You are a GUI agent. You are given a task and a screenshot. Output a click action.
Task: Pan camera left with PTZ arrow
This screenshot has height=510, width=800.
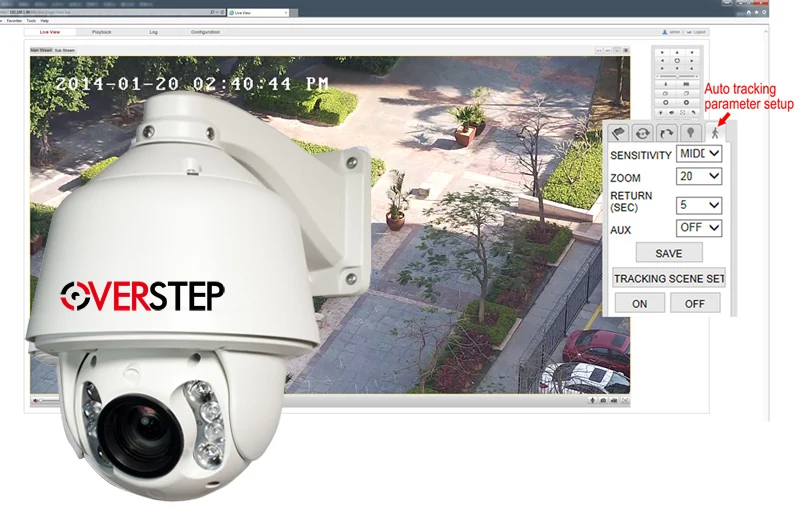(662, 61)
